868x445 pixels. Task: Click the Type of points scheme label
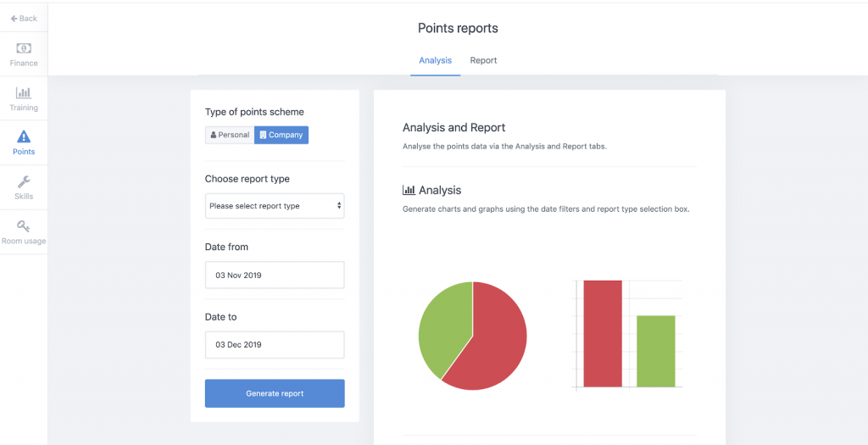[x=254, y=112]
